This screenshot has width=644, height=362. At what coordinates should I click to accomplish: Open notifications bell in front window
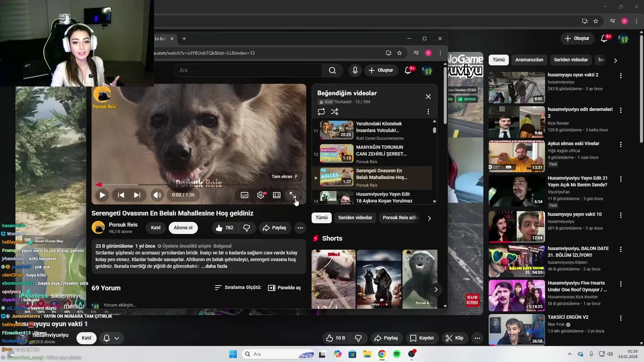pyautogui.click(x=409, y=70)
